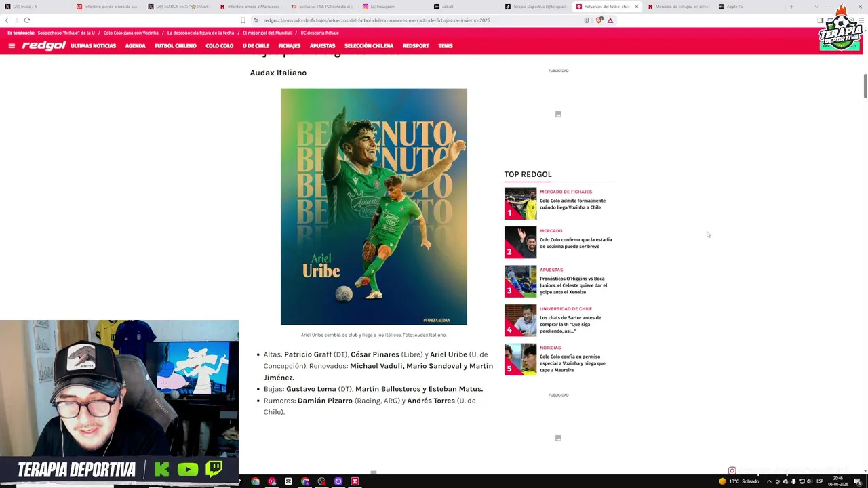Go back to the previous page
Image resolution: width=868 pixels, height=488 pixels.
pyautogui.click(x=7, y=20)
